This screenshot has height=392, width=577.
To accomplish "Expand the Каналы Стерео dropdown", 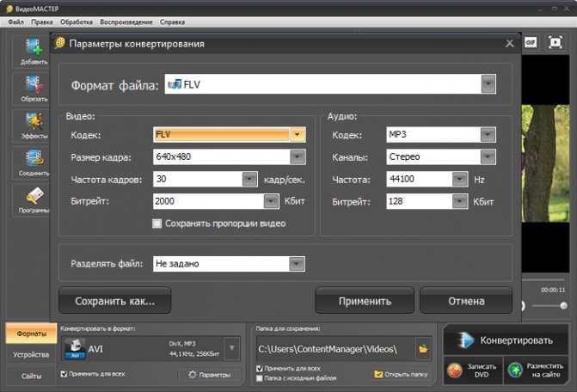I will [x=488, y=157].
